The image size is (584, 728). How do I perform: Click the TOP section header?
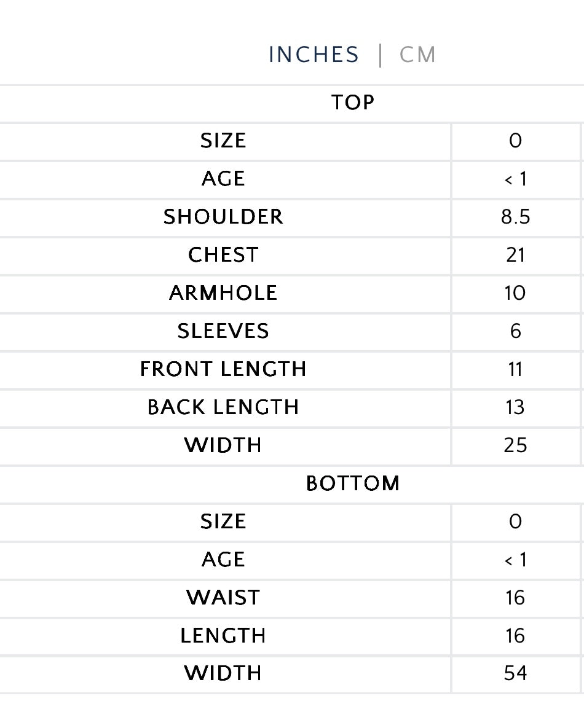352,103
